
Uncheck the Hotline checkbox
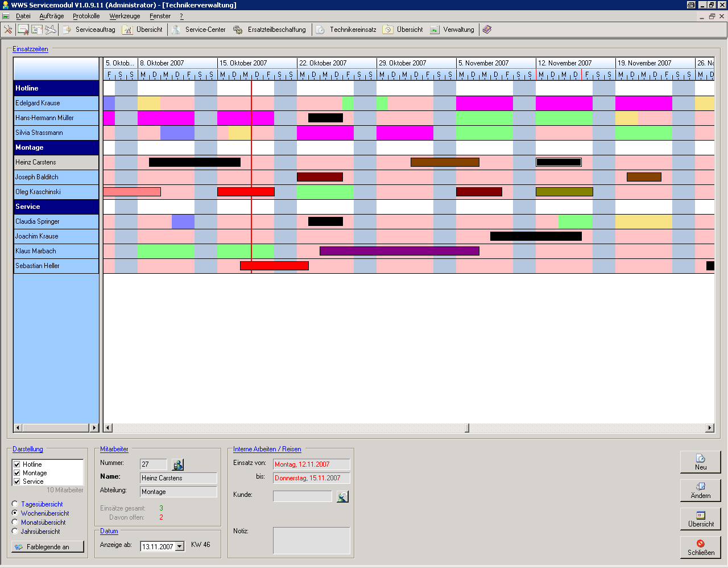click(x=17, y=464)
